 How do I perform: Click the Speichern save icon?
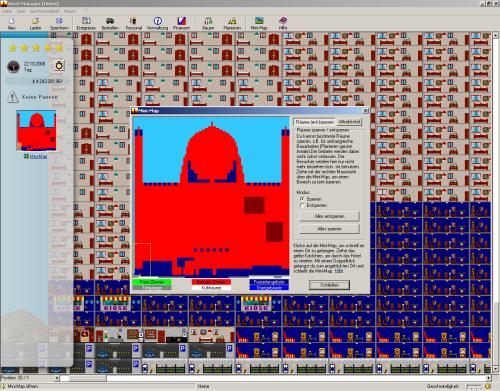point(59,23)
